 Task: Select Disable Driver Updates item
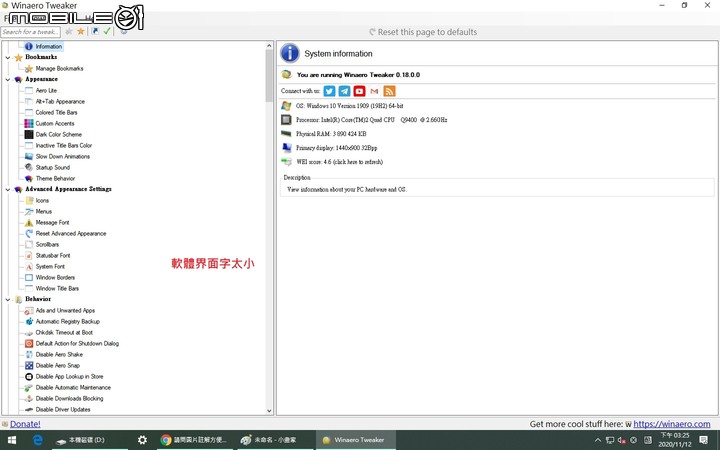click(x=63, y=410)
